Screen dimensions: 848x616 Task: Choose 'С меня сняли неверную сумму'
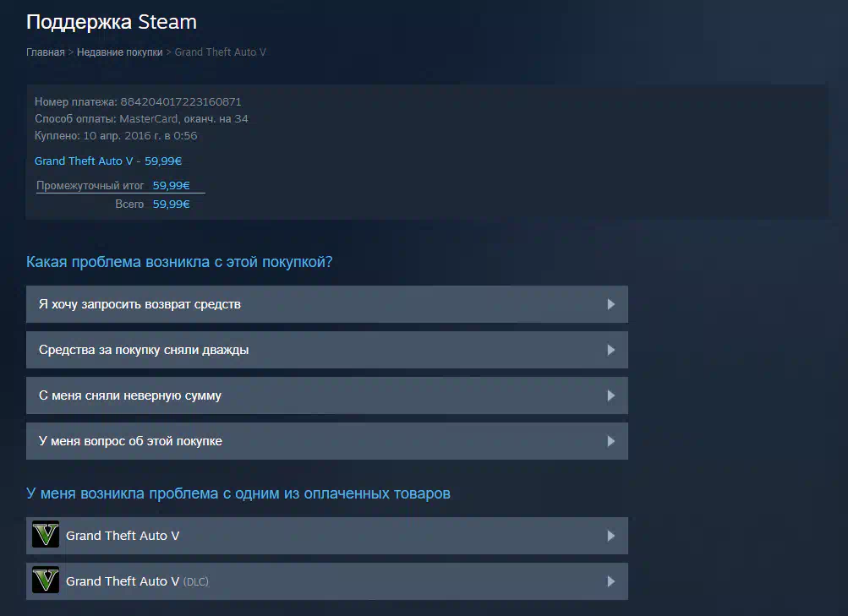(326, 395)
